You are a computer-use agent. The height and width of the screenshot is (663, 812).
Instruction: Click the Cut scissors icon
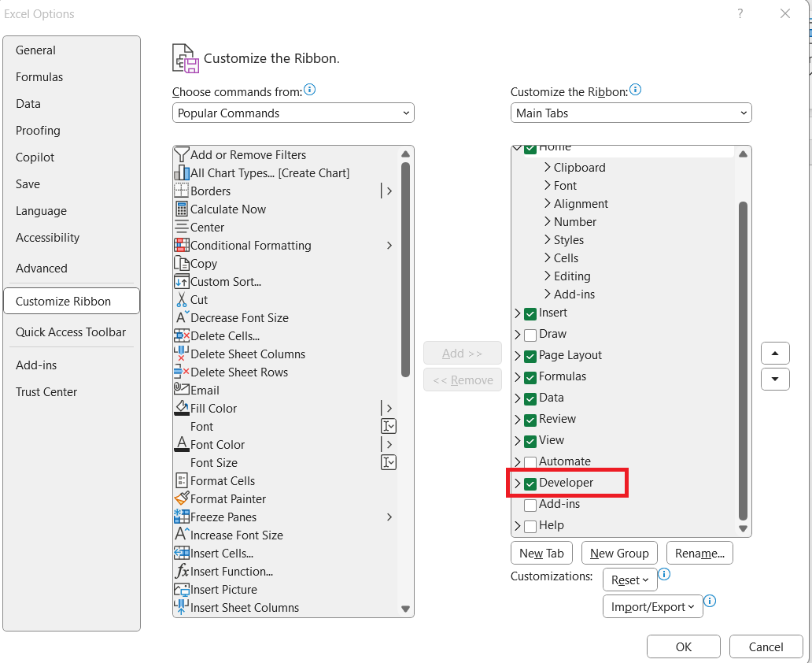pyautogui.click(x=181, y=300)
